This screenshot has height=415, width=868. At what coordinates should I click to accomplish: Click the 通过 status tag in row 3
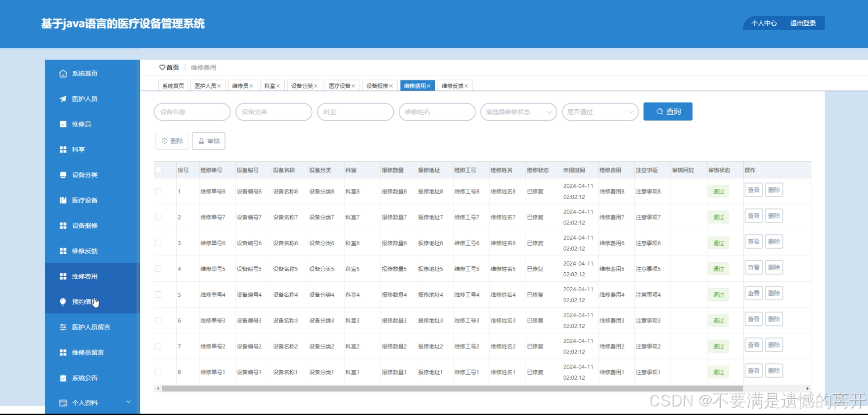click(718, 243)
